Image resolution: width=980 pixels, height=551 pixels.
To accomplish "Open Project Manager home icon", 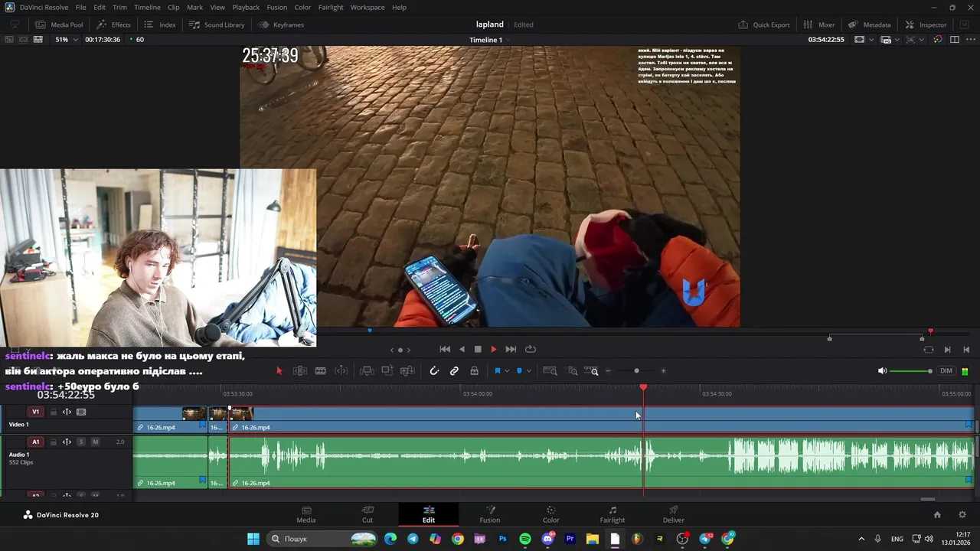I will pos(937,515).
